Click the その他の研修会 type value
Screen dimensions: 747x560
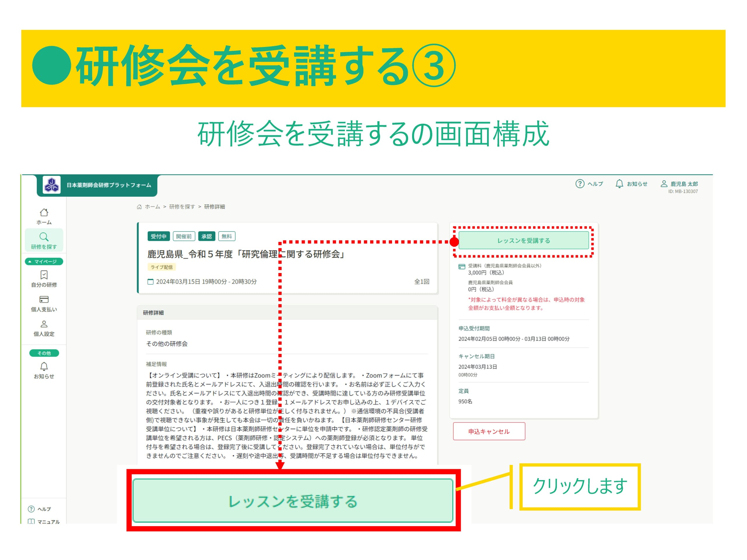pyautogui.click(x=167, y=344)
